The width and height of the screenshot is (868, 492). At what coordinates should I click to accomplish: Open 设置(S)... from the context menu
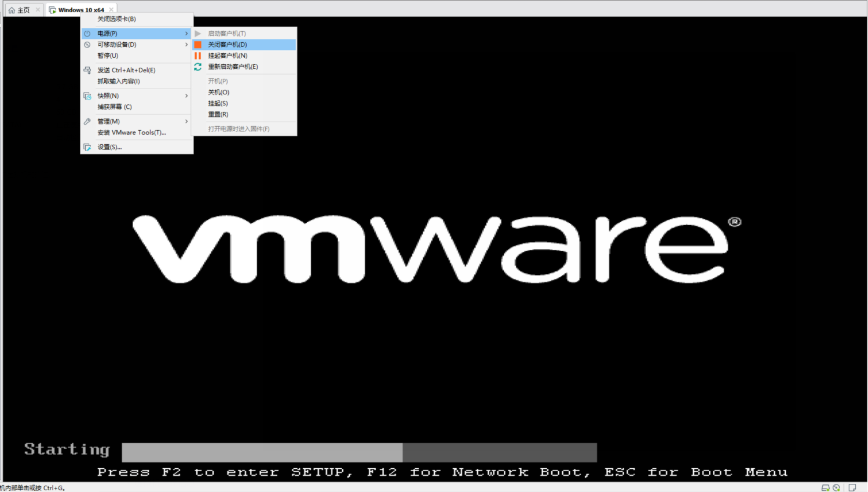[x=137, y=147]
